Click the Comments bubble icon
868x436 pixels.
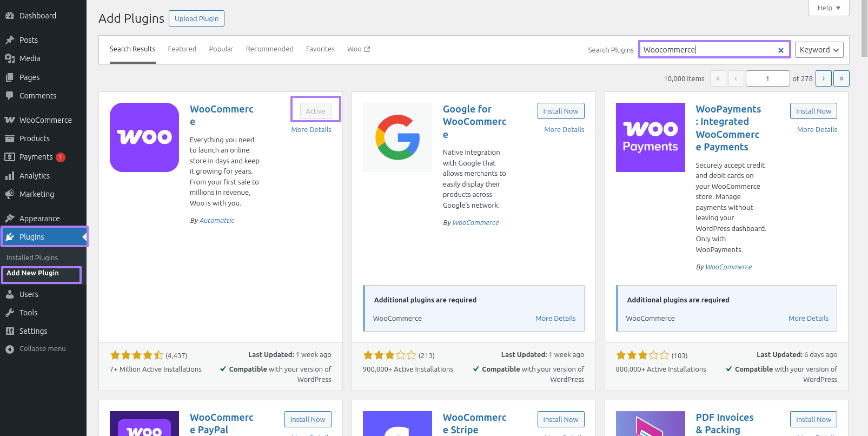[x=10, y=96]
